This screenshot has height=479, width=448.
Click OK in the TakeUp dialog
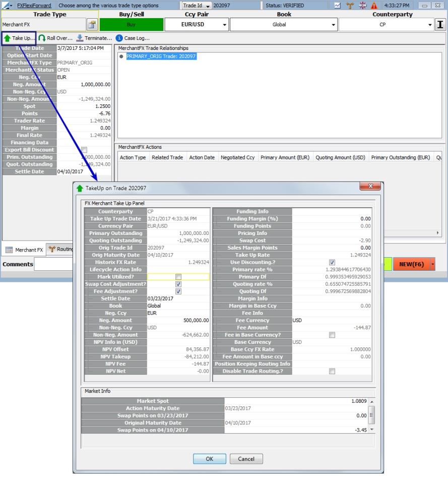click(210, 459)
